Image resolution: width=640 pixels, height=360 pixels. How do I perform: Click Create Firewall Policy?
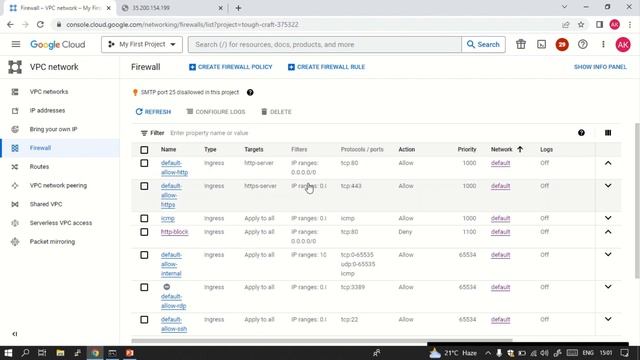tap(231, 67)
